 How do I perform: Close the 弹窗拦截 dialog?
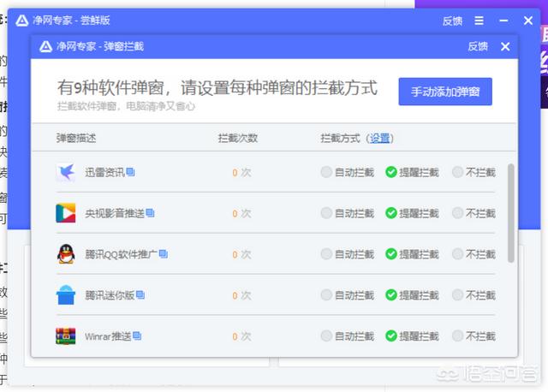(505, 46)
